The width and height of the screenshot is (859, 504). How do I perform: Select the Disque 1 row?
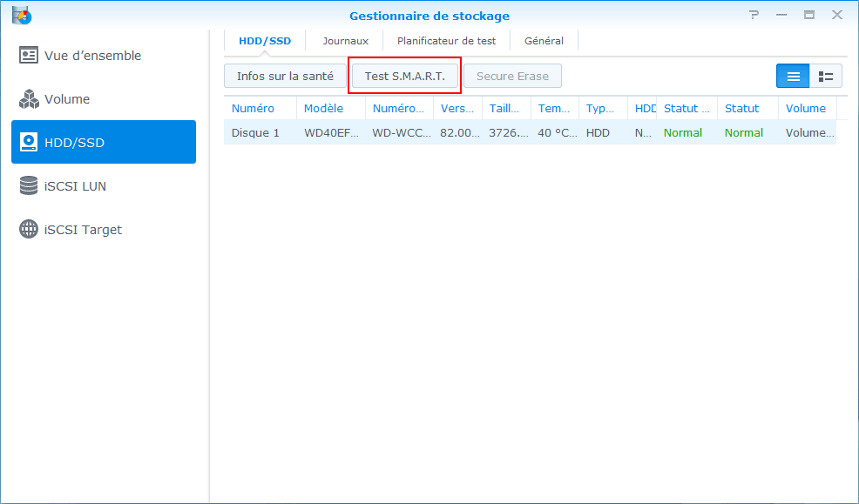(255, 133)
